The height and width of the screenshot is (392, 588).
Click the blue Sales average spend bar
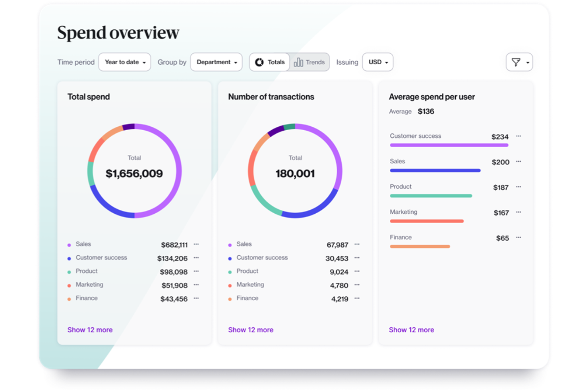point(435,171)
